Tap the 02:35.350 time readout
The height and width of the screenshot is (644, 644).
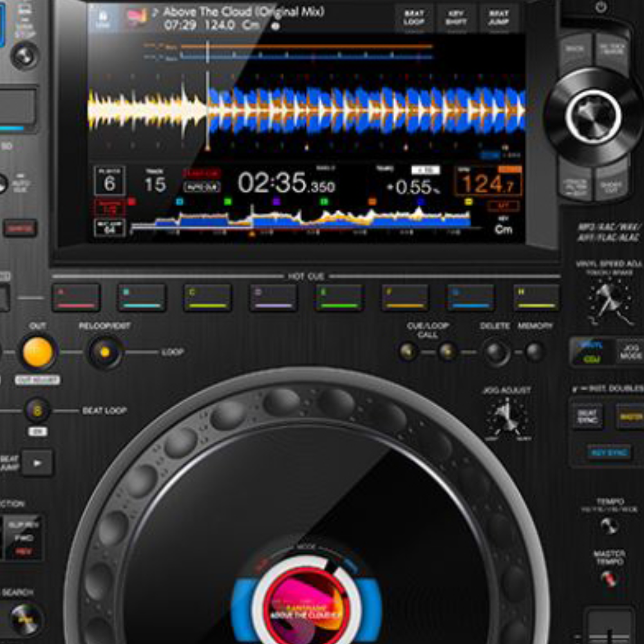(287, 183)
